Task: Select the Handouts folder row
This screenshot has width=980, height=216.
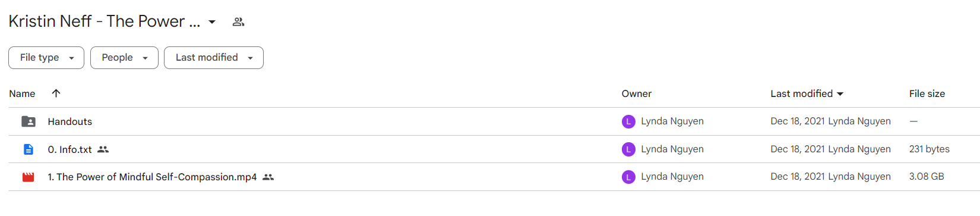Action: (494, 121)
